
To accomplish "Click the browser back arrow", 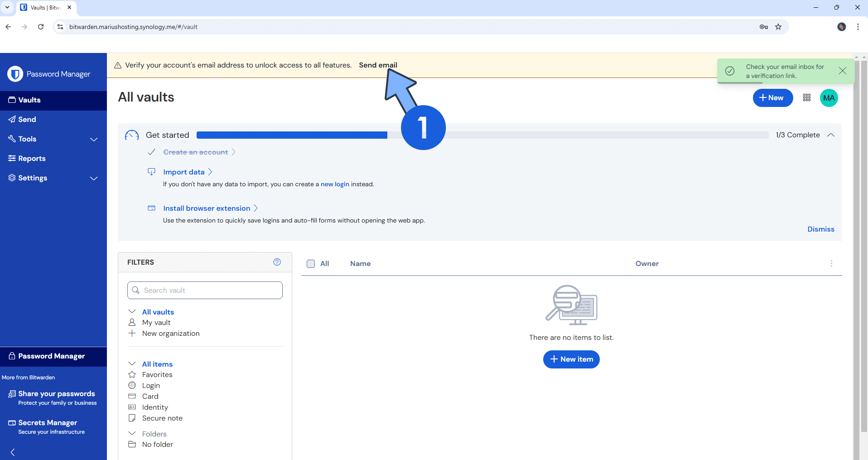I will tap(8, 27).
